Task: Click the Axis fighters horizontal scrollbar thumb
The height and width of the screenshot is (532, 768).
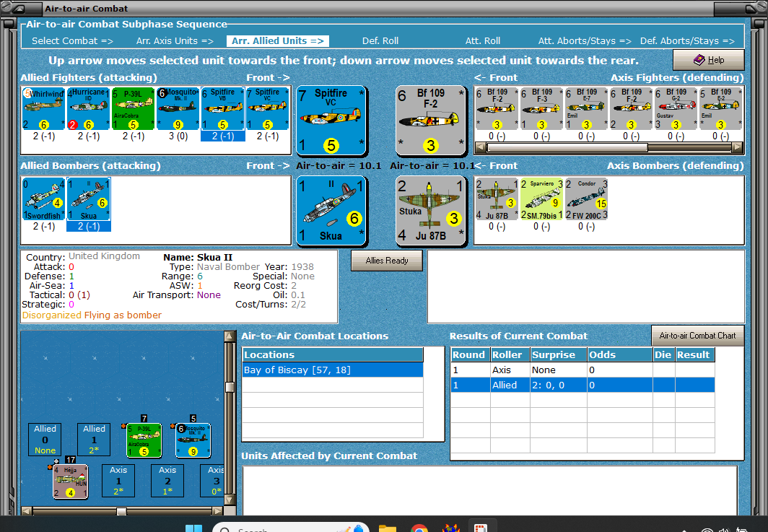Action: (x=567, y=147)
